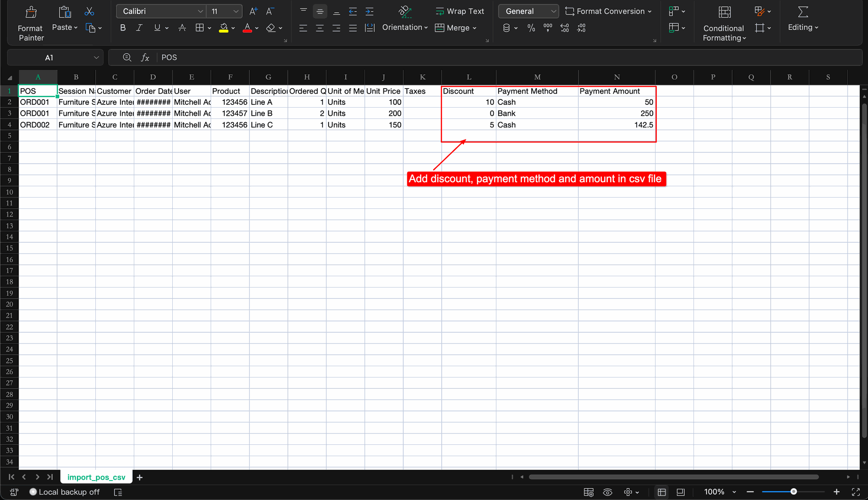Screen dimensions: 868x500
Task: Apply percent style format
Action: point(531,28)
